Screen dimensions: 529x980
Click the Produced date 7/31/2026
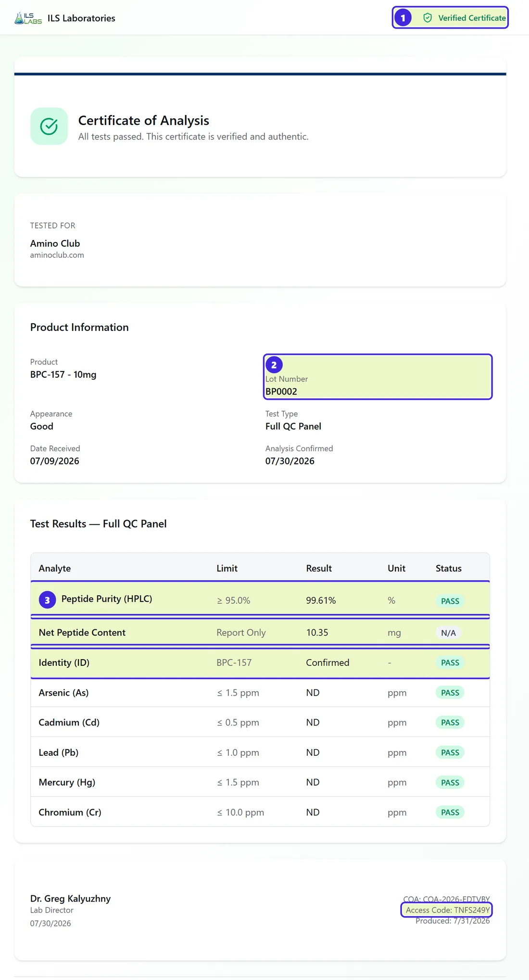click(x=453, y=921)
